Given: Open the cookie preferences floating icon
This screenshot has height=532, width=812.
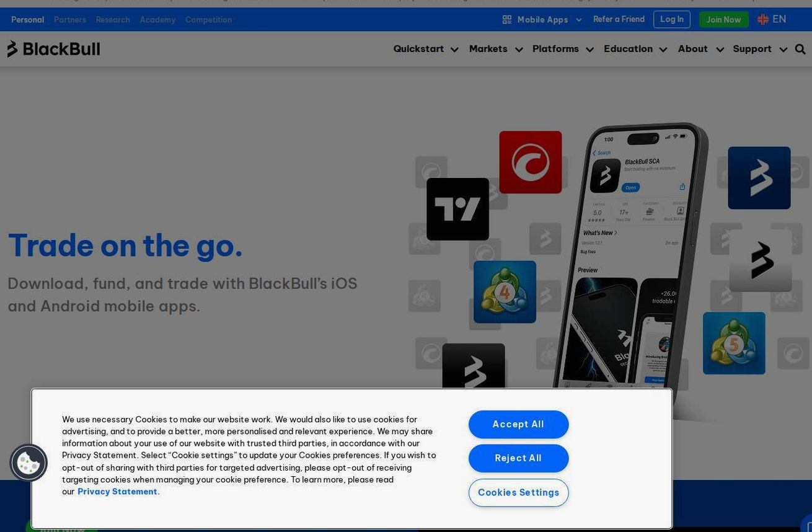Looking at the screenshot, I should point(29,463).
